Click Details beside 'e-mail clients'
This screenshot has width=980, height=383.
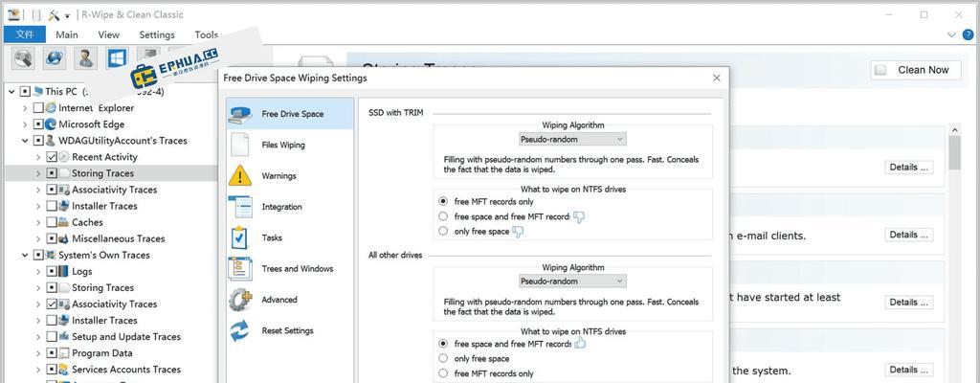tap(909, 235)
